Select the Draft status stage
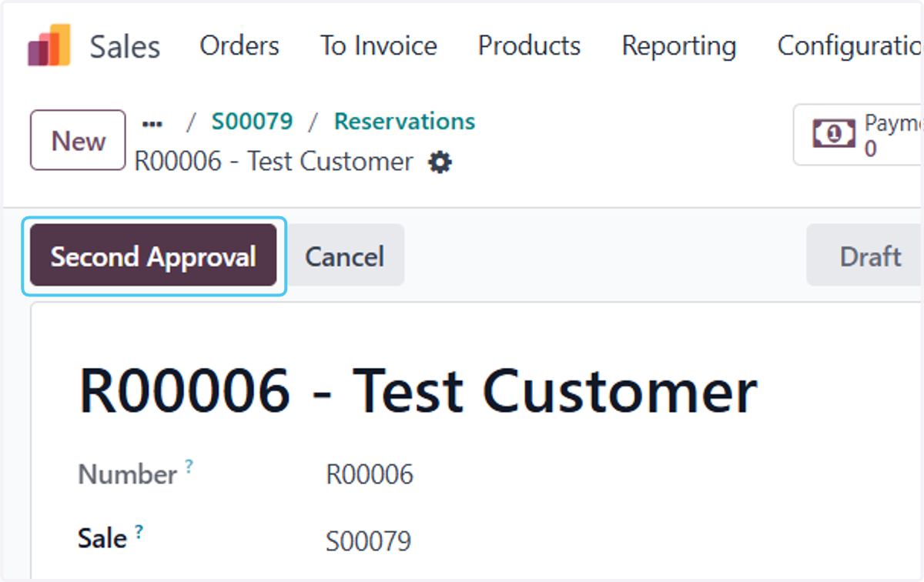The image size is (924, 582). point(865,256)
